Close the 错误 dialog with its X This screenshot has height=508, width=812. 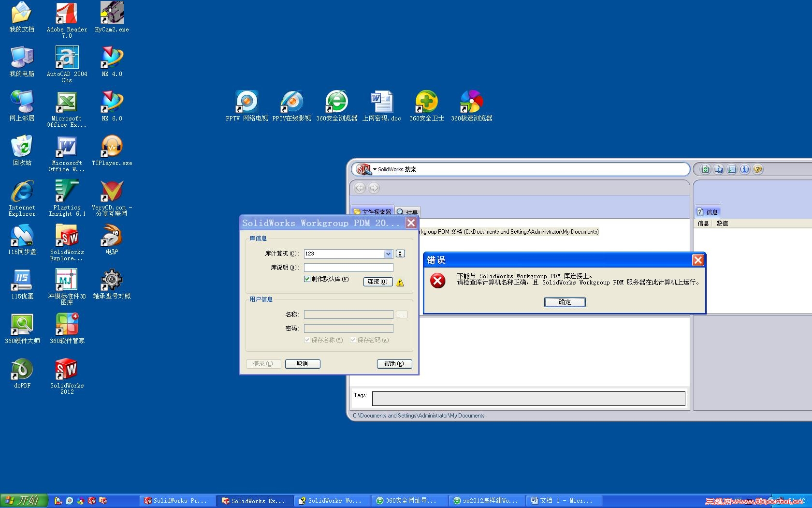(x=698, y=260)
